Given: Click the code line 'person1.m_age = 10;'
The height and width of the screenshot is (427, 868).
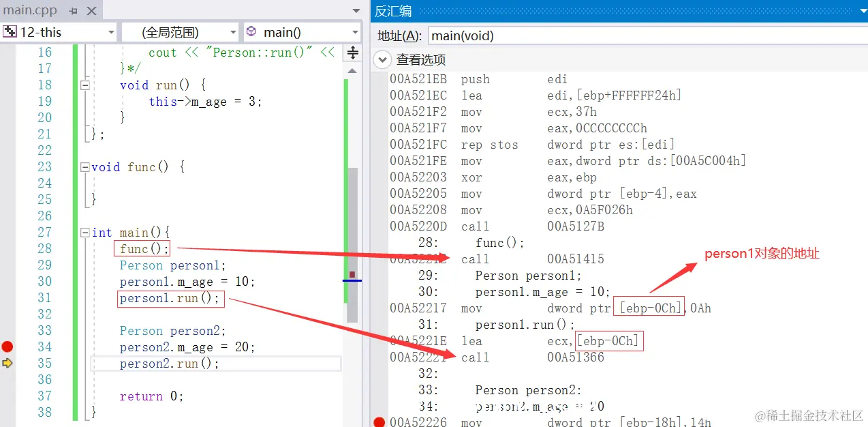Looking at the screenshot, I should [187, 282].
